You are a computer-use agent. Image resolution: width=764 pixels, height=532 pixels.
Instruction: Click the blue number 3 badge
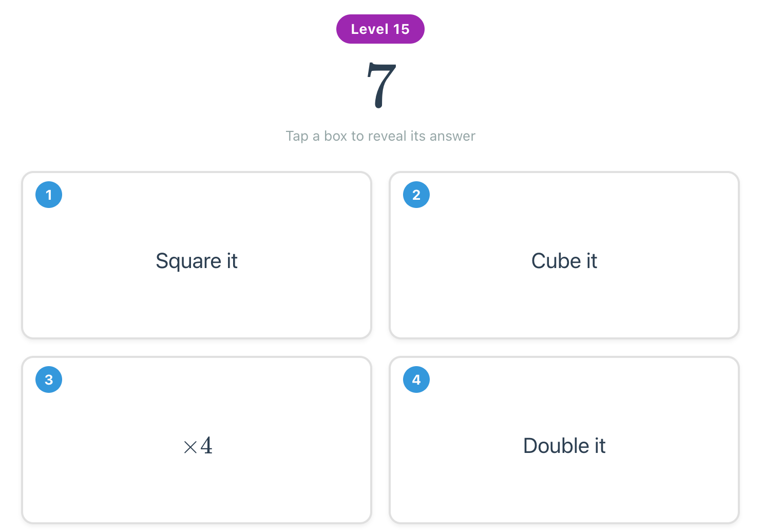[49, 379]
